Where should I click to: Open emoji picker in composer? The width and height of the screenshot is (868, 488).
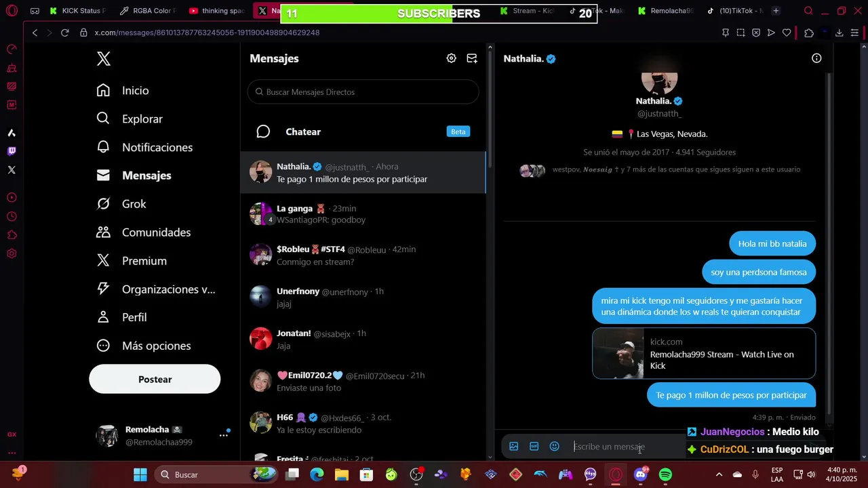click(554, 447)
